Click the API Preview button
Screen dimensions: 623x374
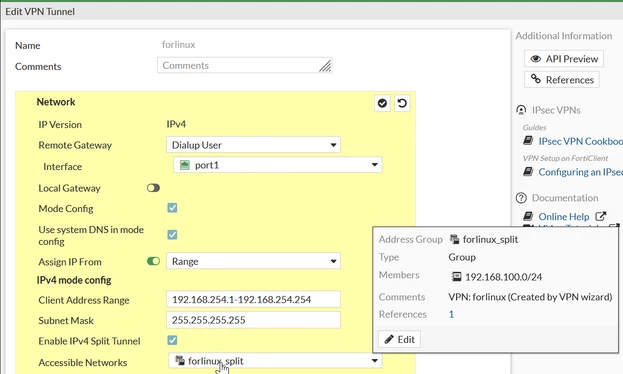coord(564,59)
